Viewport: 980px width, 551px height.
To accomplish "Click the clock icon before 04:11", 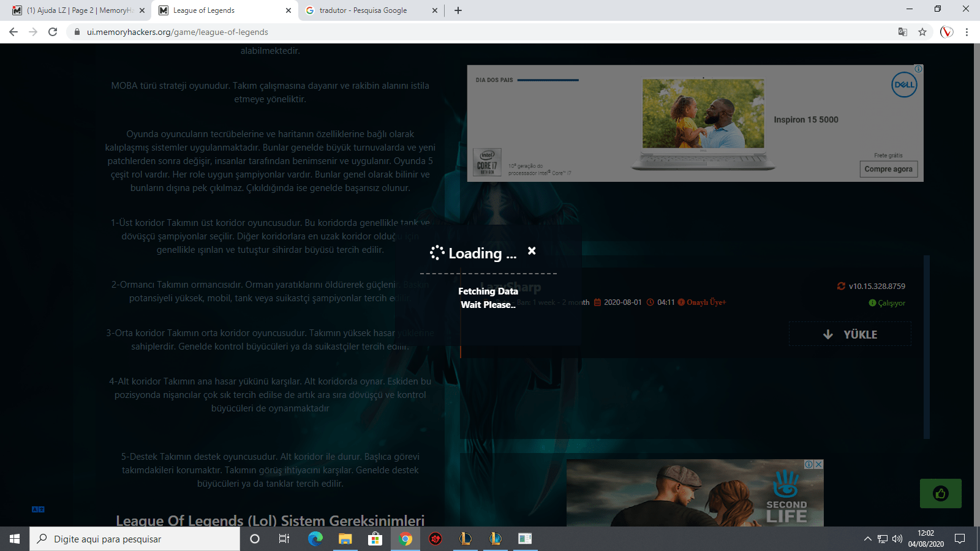I will pos(650,302).
